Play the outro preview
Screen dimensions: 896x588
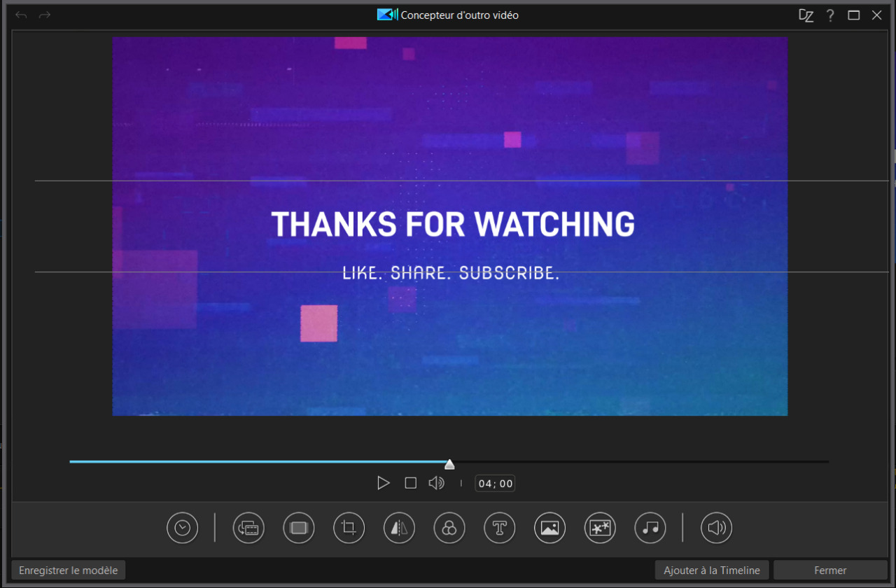point(384,482)
